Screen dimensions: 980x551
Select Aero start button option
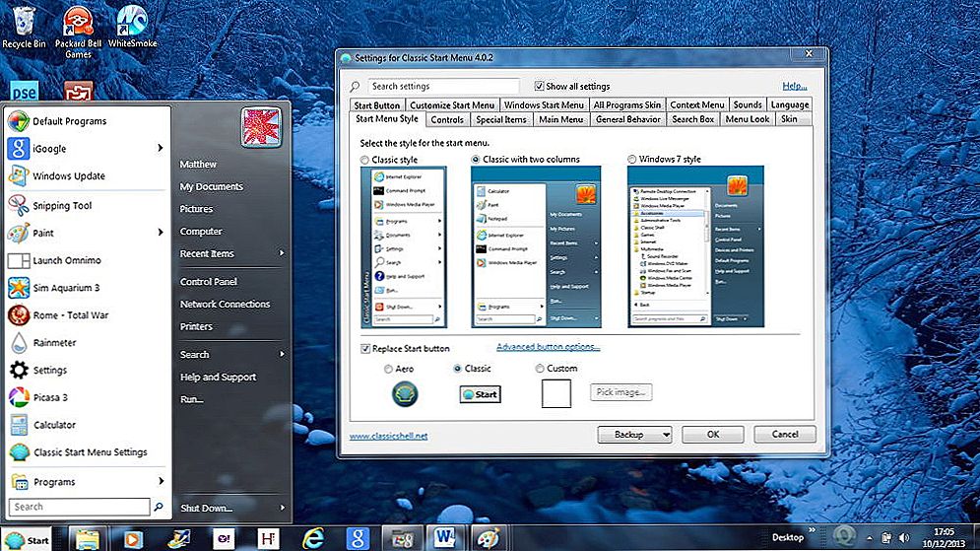(389, 369)
